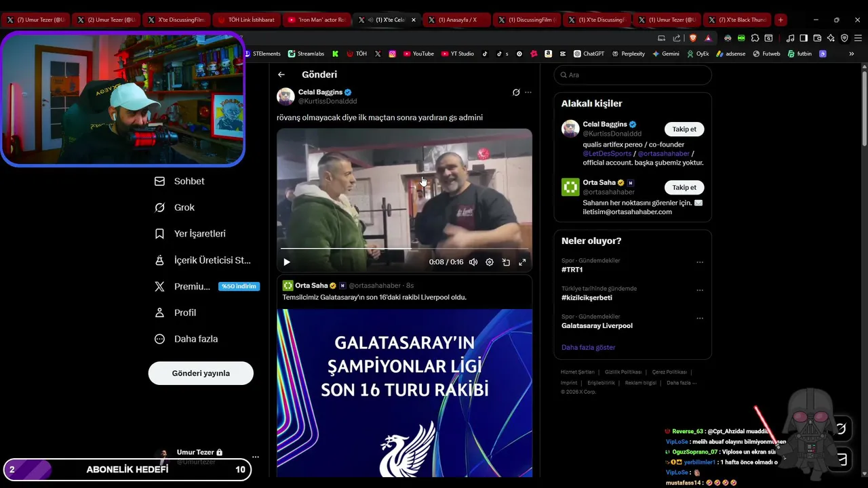The image size is (868, 488).
Task: Mute the tweet video volume
Action: click(473, 262)
